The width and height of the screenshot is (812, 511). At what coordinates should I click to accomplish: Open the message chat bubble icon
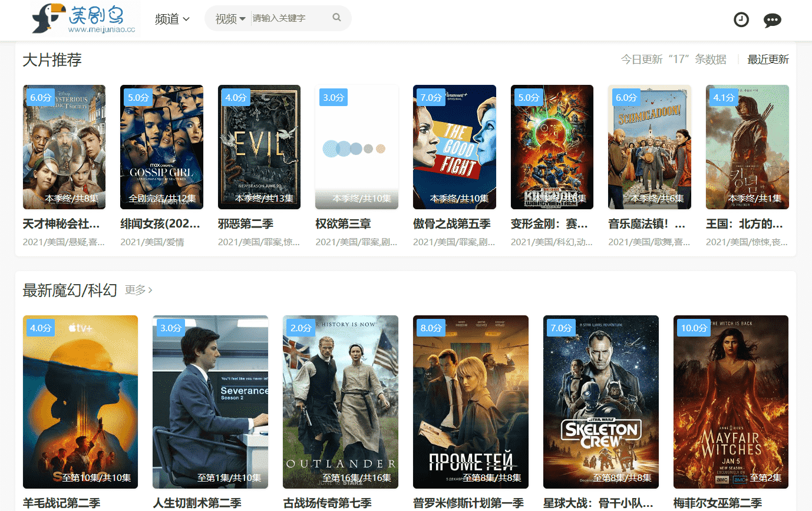coord(772,21)
